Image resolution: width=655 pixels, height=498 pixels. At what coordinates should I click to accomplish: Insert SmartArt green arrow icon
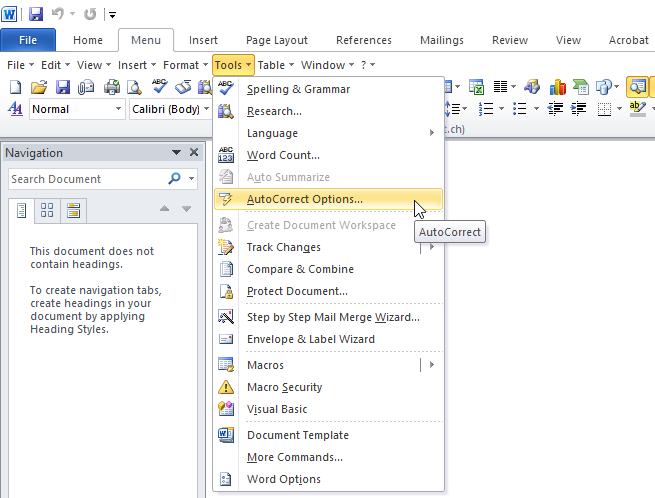pyautogui.click(x=581, y=86)
